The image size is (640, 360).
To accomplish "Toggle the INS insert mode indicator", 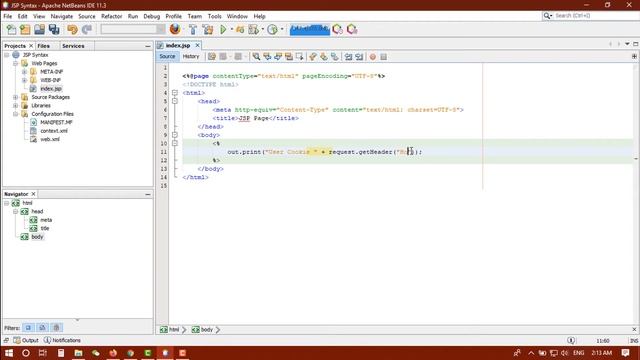I will tap(634, 340).
